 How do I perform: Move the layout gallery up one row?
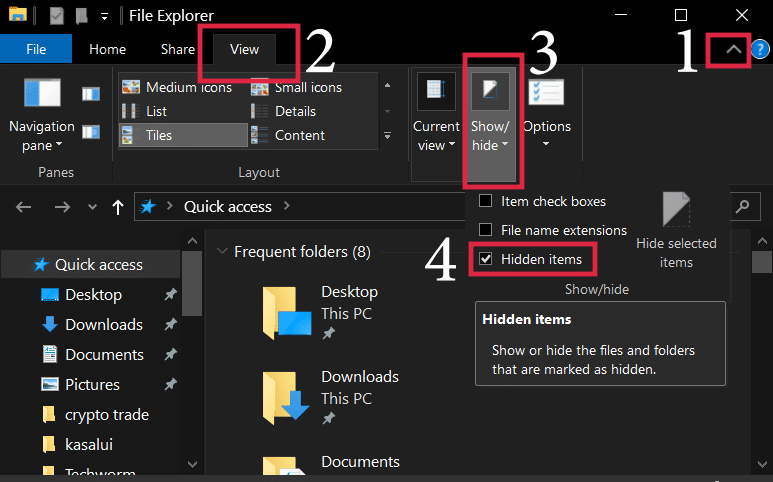(387, 86)
